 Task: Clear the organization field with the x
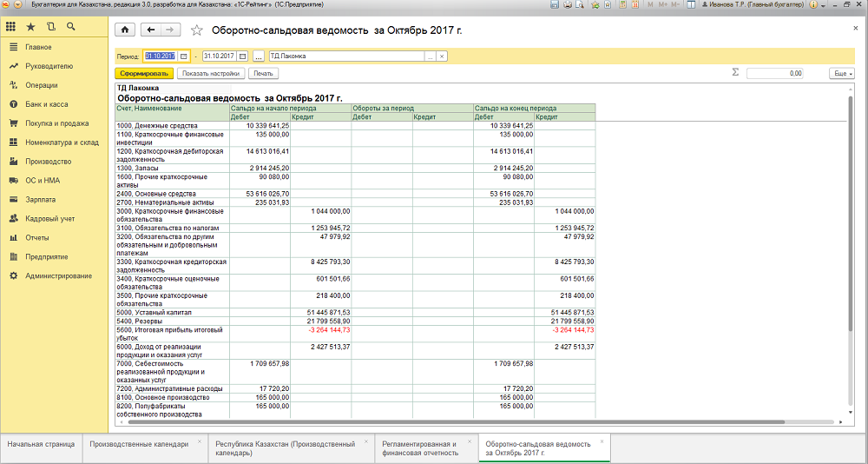(442, 56)
